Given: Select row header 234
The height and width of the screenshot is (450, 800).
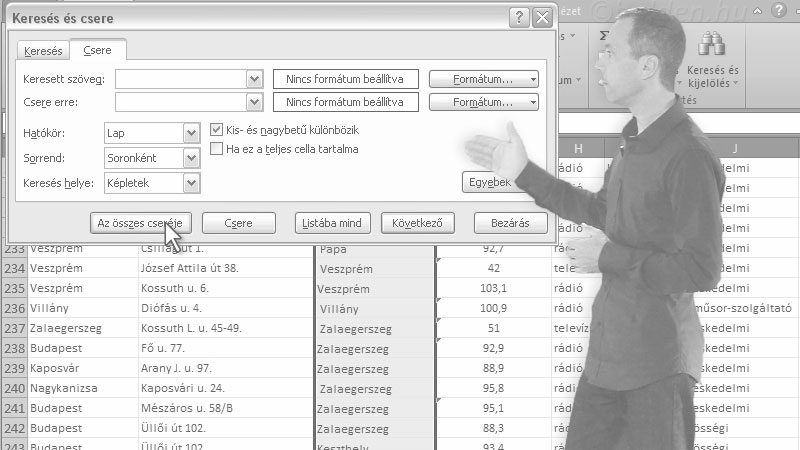Looking at the screenshot, I should (x=14, y=268).
